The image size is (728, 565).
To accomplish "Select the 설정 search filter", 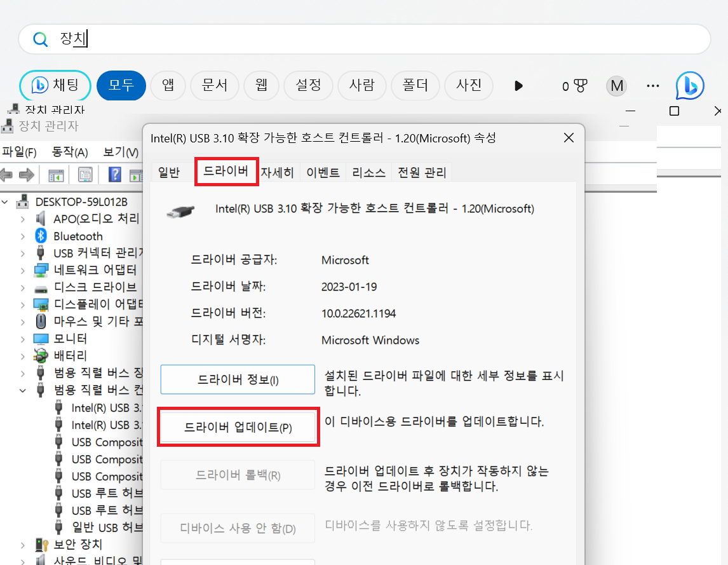I will coord(308,86).
